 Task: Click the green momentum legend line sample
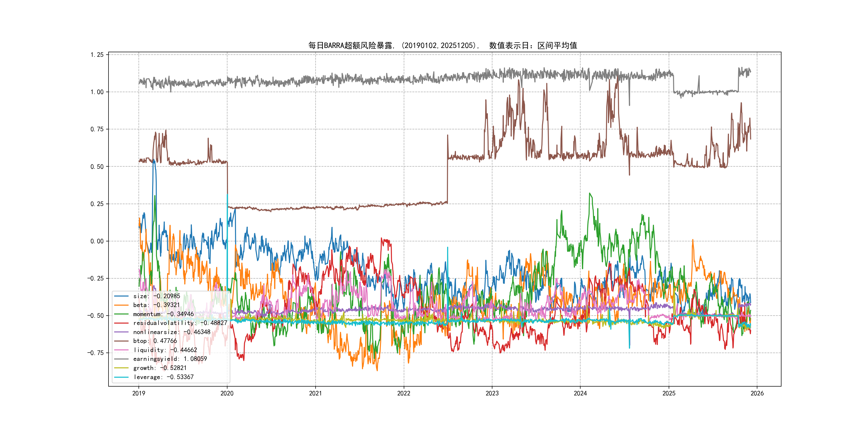pyautogui.click(x=121, y=314)
